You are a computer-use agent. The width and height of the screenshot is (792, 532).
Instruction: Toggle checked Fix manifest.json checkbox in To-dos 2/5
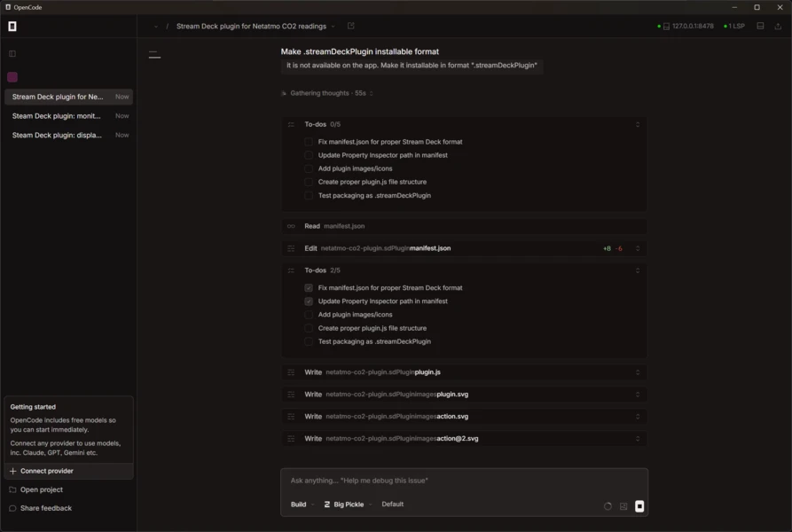pos(309,288)
